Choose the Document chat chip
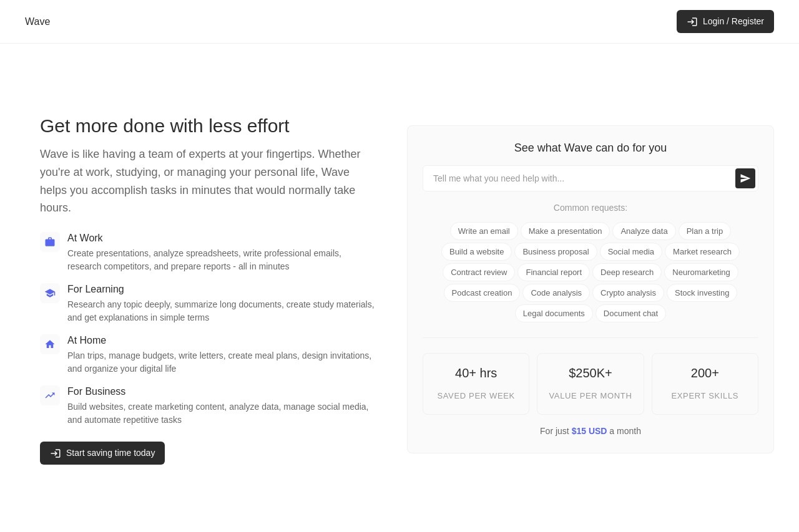The height and width of the screenshot is (532, 799). [630, 314]
